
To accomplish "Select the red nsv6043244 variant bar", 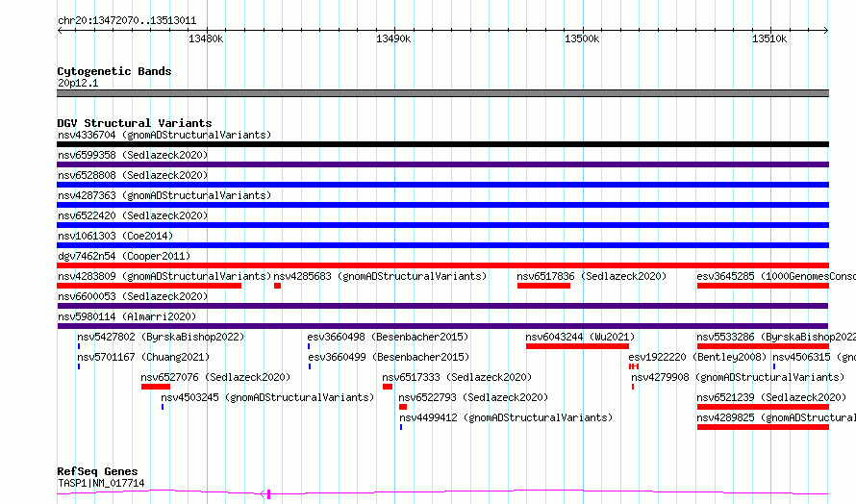I will 578,346.
